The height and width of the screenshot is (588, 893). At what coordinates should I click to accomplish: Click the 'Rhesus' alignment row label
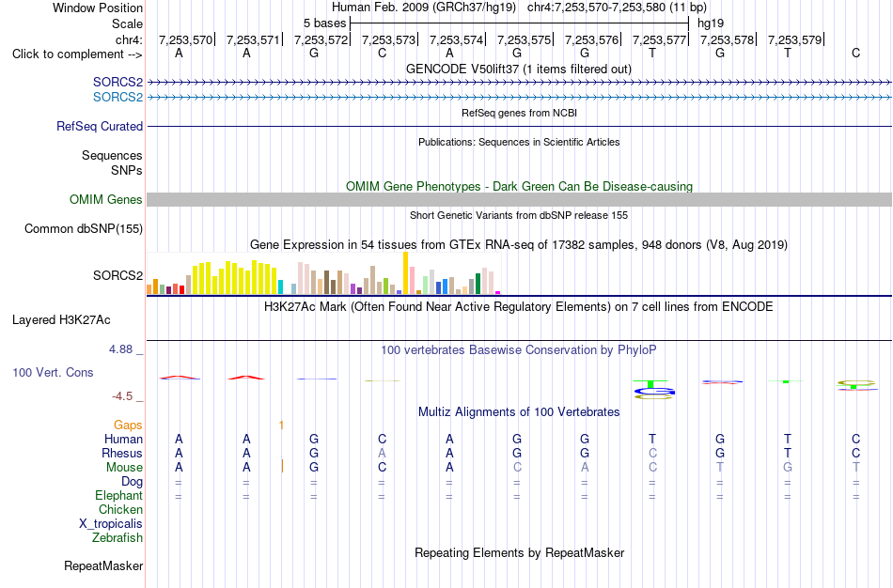(x=122, y=453)
